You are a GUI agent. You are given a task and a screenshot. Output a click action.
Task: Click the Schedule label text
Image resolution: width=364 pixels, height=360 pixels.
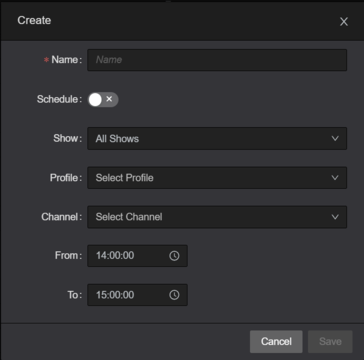[59, 99]
